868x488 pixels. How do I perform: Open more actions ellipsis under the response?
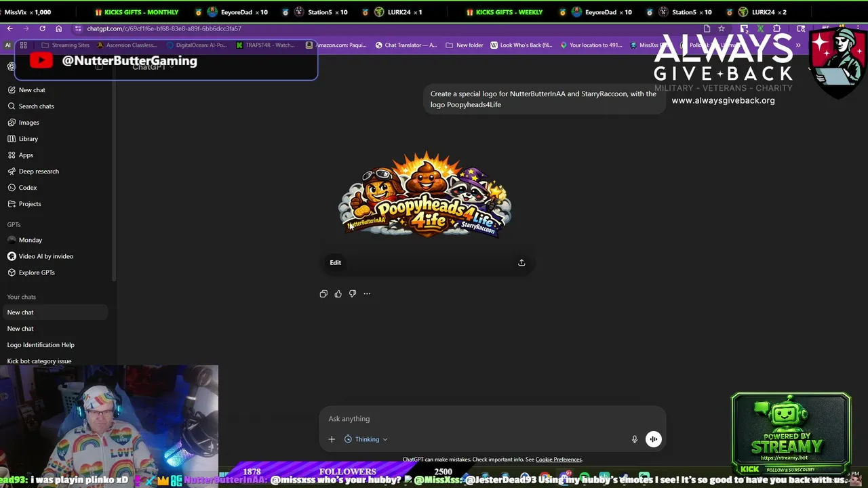(x=367, y=293)
